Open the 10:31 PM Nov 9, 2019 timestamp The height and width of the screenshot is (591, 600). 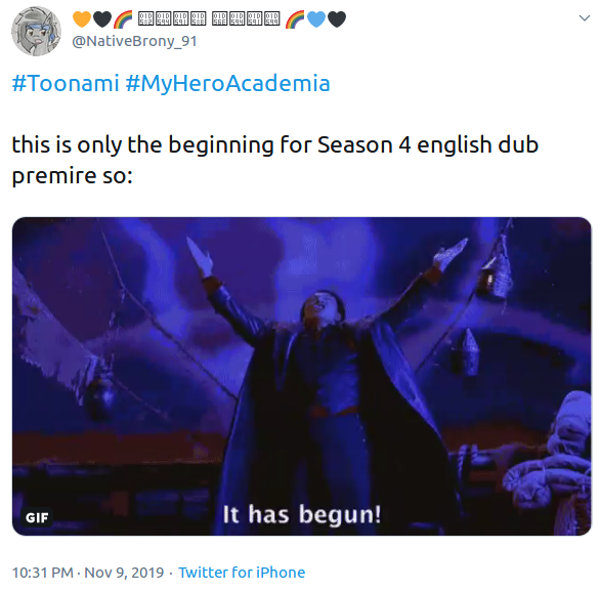[x=88, y=573]
